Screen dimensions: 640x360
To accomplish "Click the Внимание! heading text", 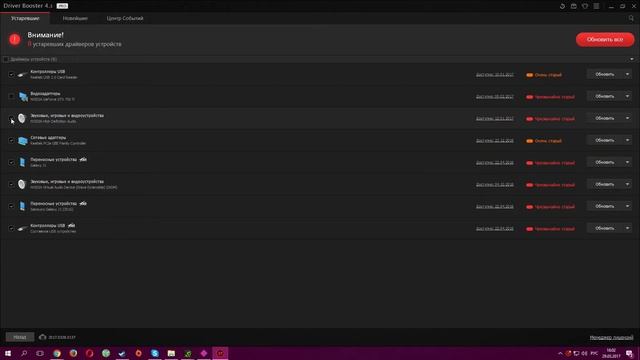I will click(x=46, y=35).
